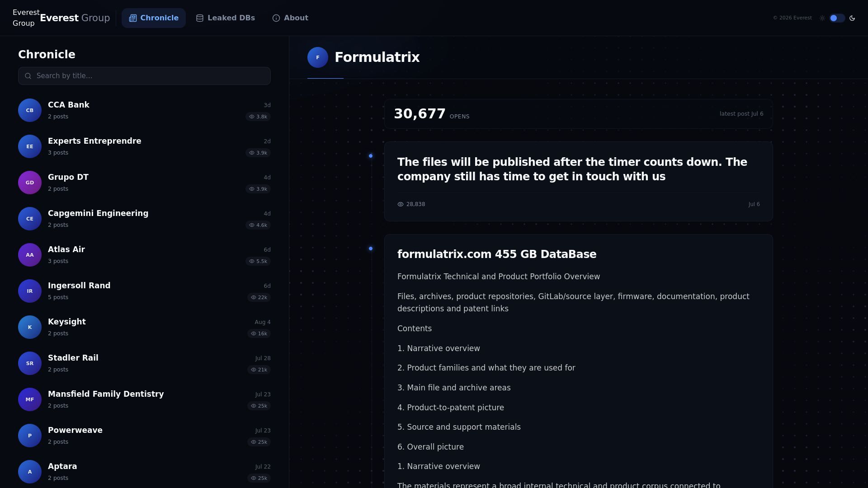This screenshot has width=868, height=488.
Task: Click the CE avatar for Capgemini Engineering
Action: click(x=30, y=219)
